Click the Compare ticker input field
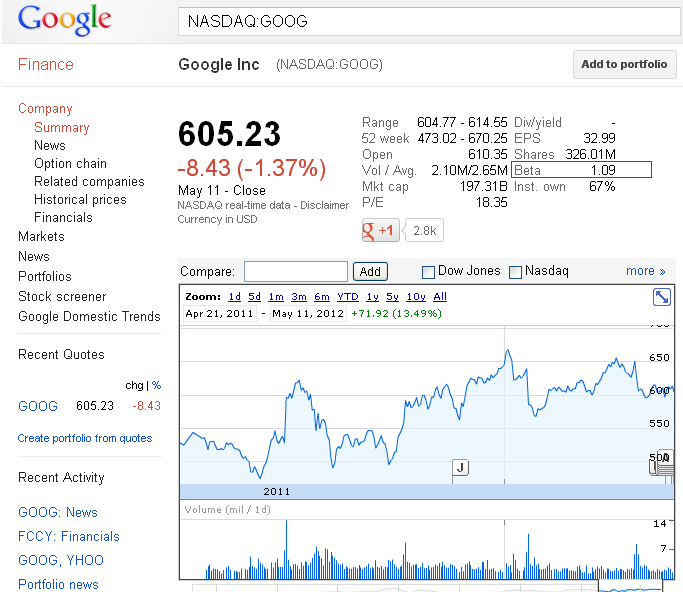683x592 pixels. click(296, 271)
